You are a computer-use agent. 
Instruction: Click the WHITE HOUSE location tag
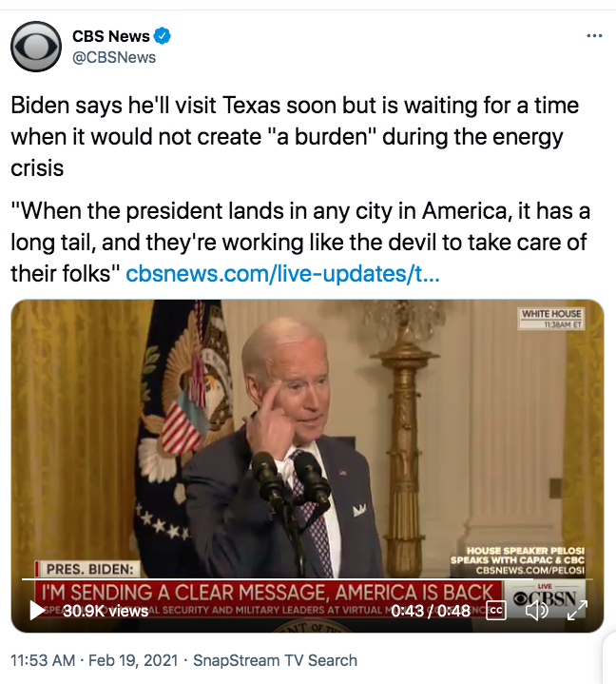coord(551,319)
